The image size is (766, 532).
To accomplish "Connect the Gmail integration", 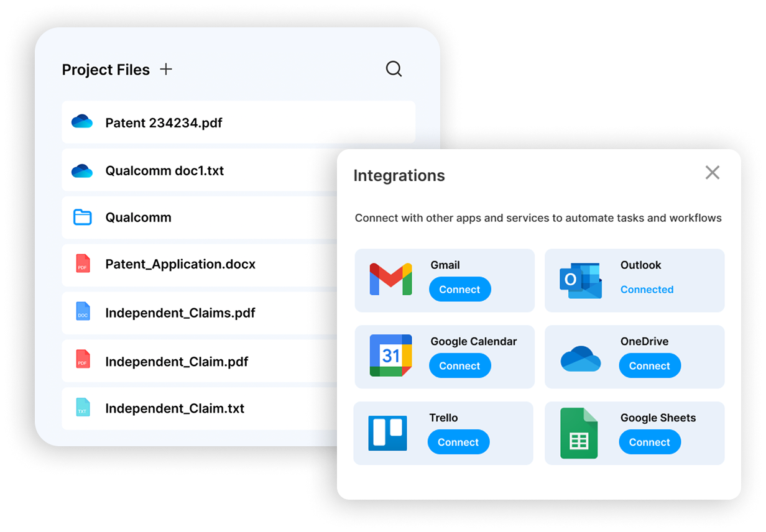I will [460, 290].
